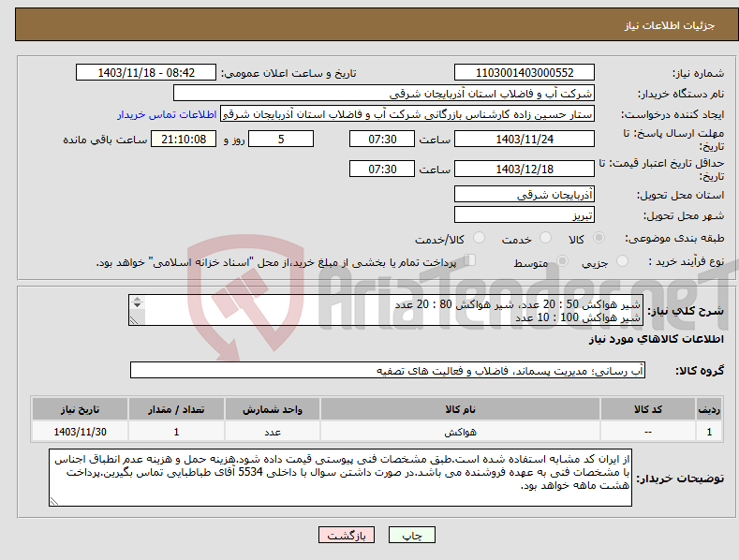Click table cell هواکش
Image resolution: width=739 pixels, height=560 pixels.
click(x=460, y=432)
